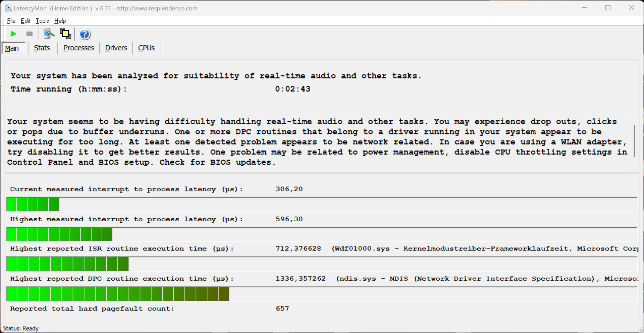Open the File menu
This screenshot has height=333, width=644.
click(11, 21)
